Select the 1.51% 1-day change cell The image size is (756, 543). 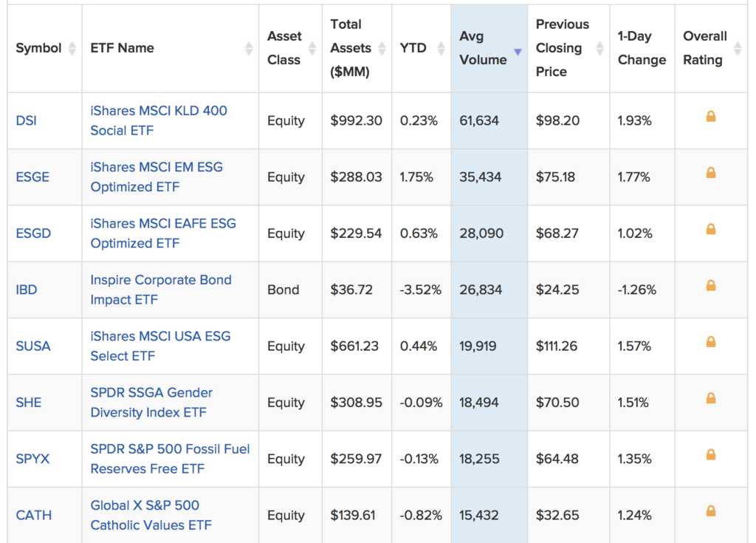(x=642, y=403)
